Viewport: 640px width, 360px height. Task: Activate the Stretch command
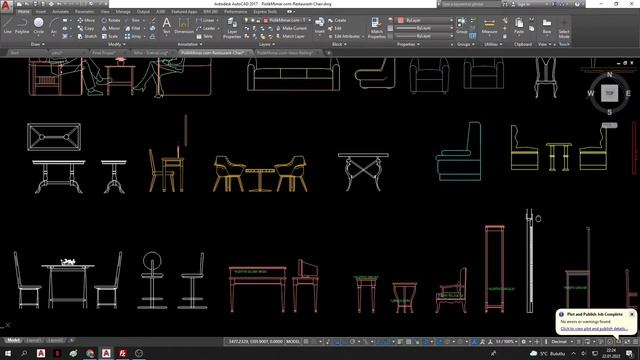[x=87, y=36]
